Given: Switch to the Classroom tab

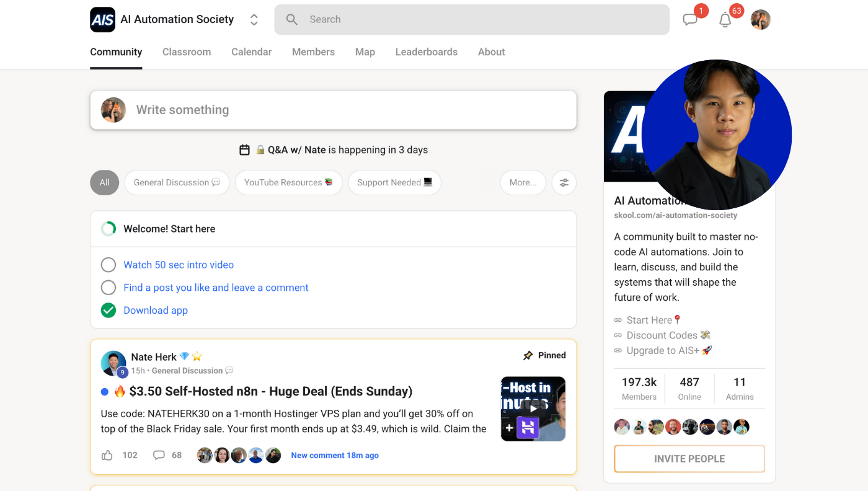Looking at the screenshot, I should coord(187,52).
